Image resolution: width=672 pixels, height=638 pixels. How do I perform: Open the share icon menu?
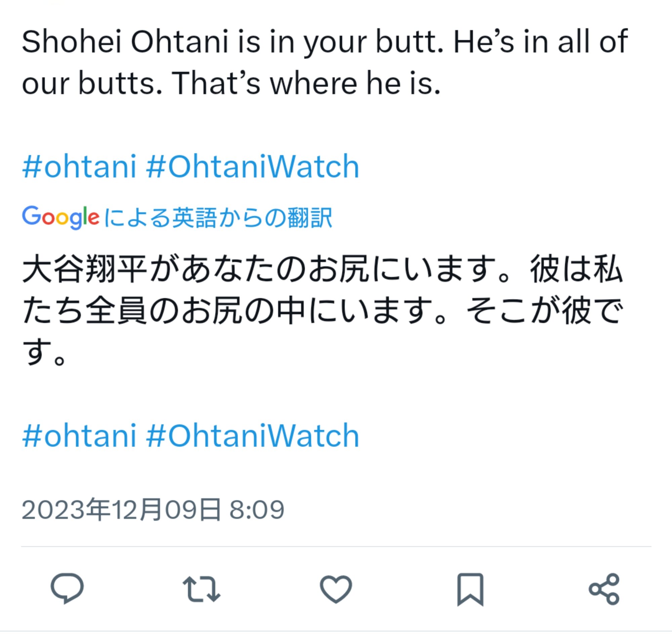coord(604,589)
